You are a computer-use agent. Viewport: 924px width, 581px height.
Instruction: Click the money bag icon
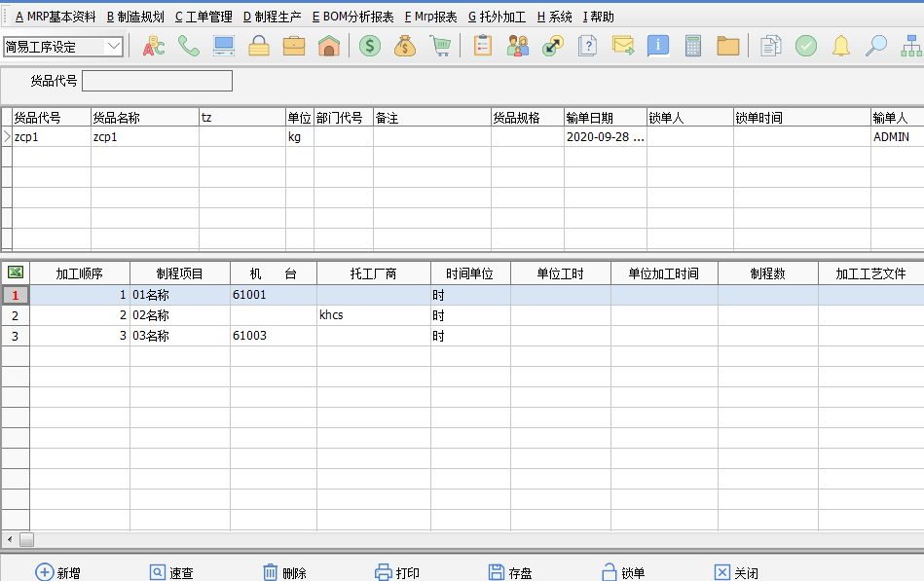tap(405, 46)
